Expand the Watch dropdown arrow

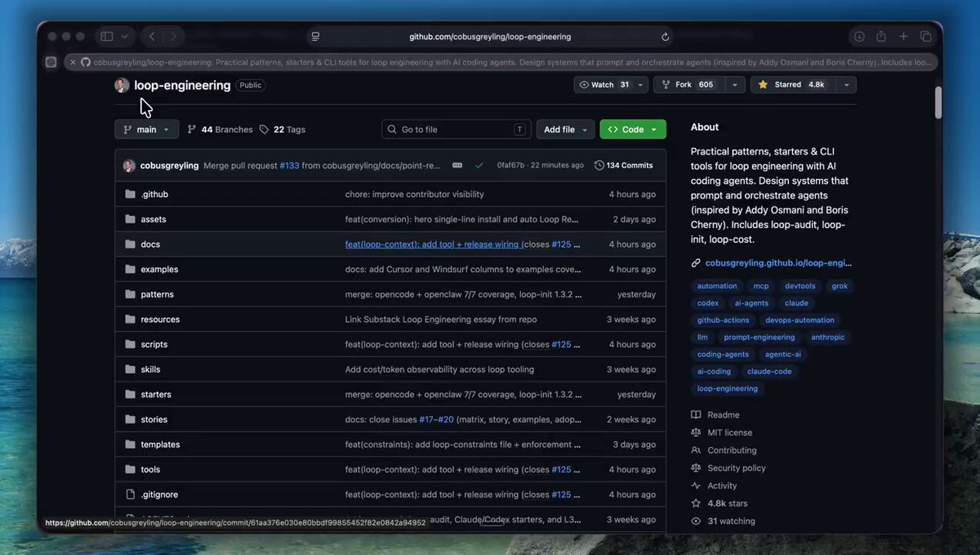[x=640, y=85]
